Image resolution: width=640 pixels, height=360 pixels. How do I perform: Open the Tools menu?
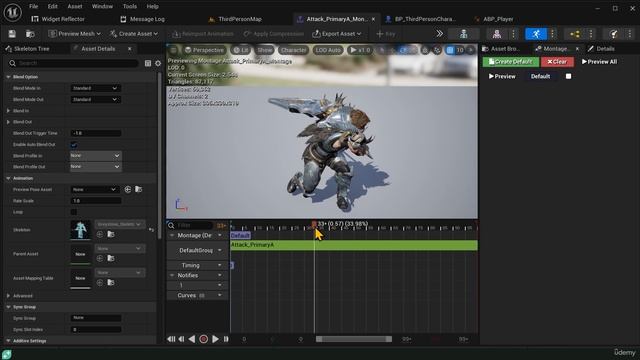click(x=130, y=7)
